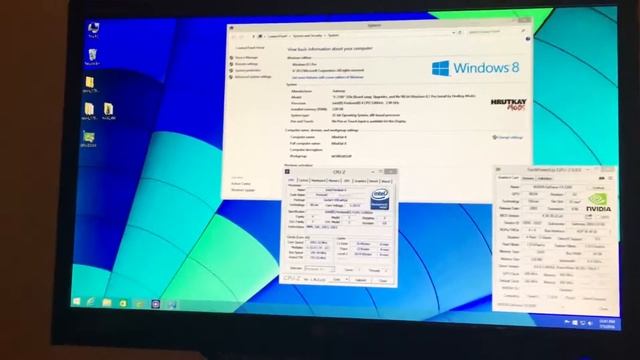640x360 pixels.
Task: Open Action Center link under See also
Action: pyautogui.click(x=241, y=184)
